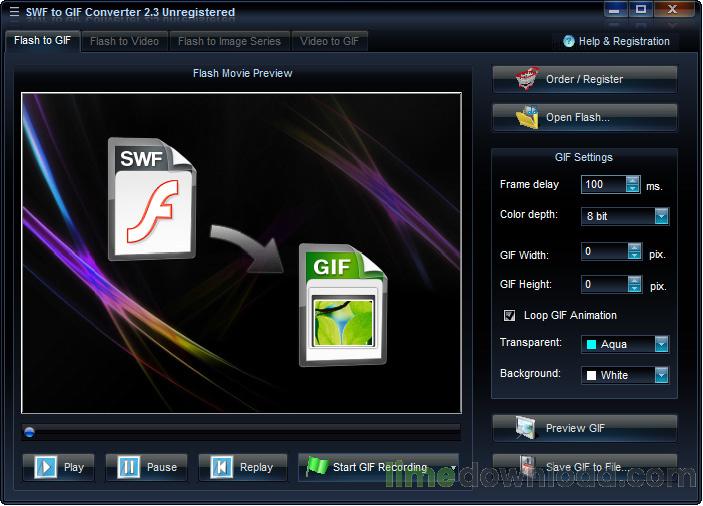The height and width of the screenshot is (506, 703).
Task: Click the Order / Register cart icon
Action: (x=527, y=79)
